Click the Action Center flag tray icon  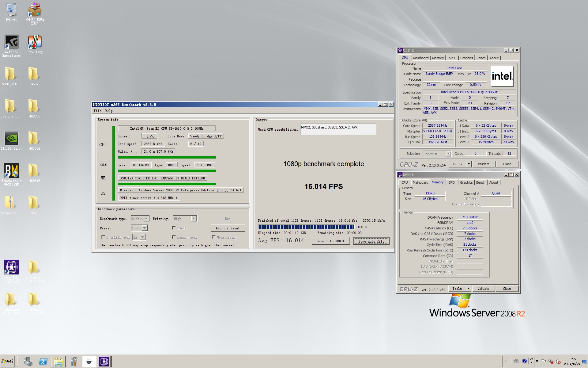tap(543, 361)
